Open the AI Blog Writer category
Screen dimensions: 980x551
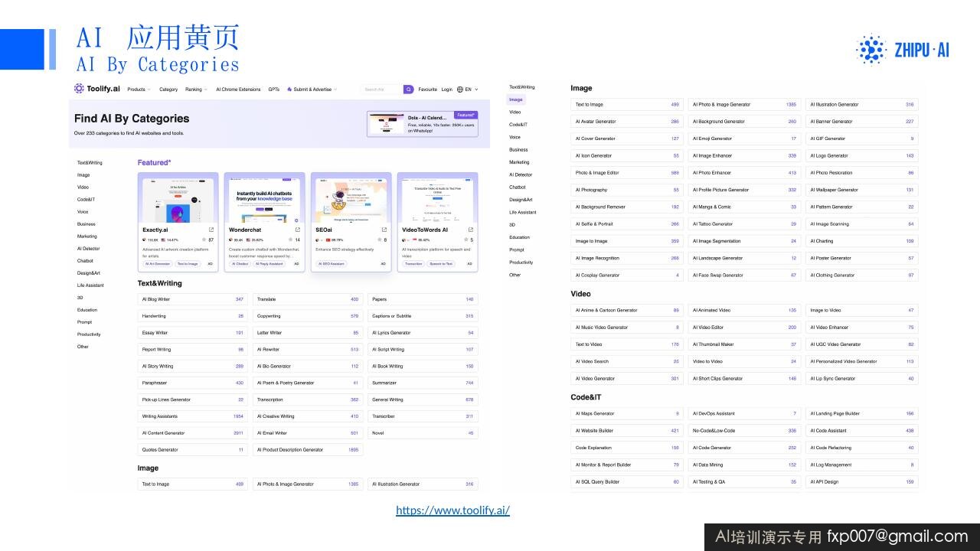(x=193, y=299)
